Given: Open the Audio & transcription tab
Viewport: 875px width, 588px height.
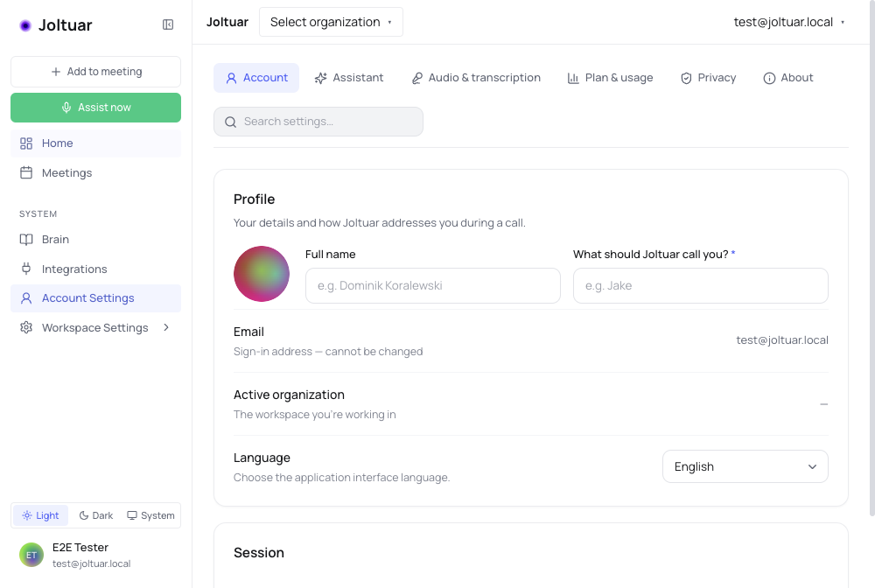Looking at the screenshot, I should tap(476, 78).
